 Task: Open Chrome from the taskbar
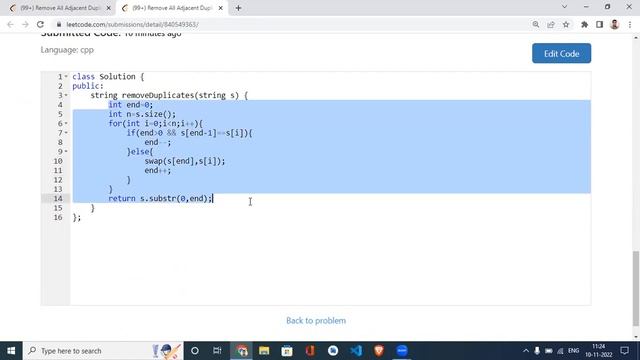(x=242, y=351)
